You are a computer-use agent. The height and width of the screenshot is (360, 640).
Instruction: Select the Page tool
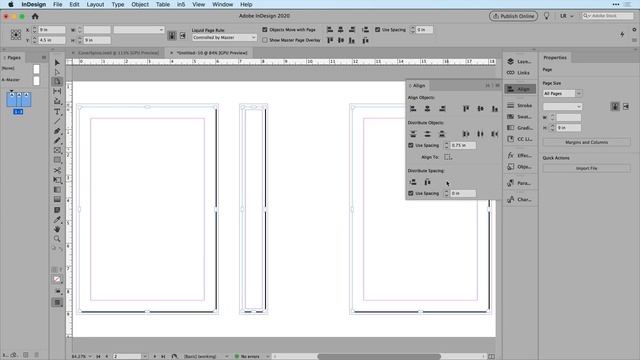(57, 81)
